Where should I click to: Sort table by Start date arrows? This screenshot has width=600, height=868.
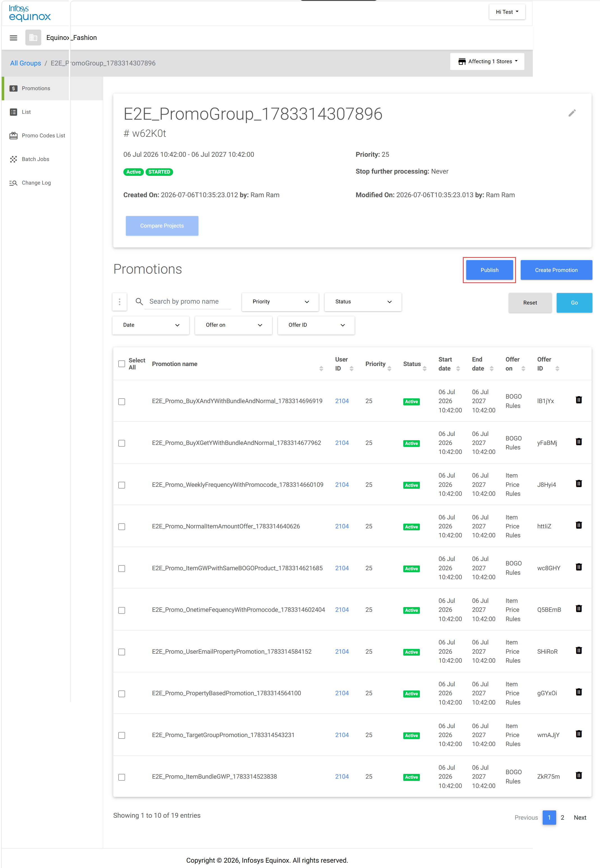pyautogui.click(x=458, y=369)
